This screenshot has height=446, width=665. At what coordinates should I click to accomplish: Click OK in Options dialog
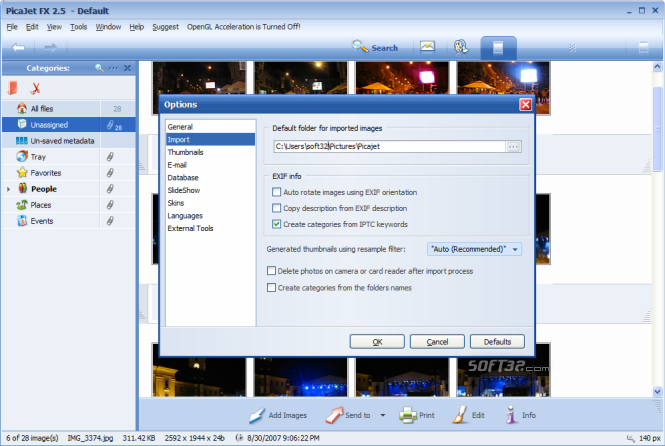tap(377, 342)
